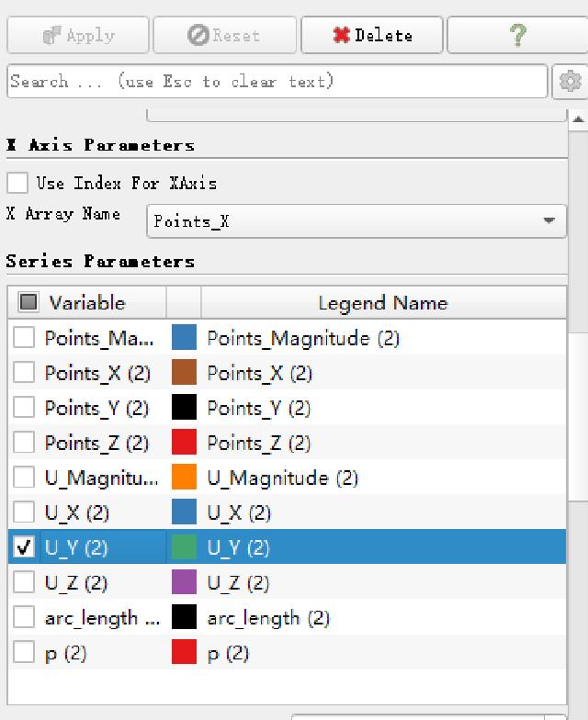Click the green U_Y color swatch
Viewport: 588px width, 720px height.
pos(184,548)
